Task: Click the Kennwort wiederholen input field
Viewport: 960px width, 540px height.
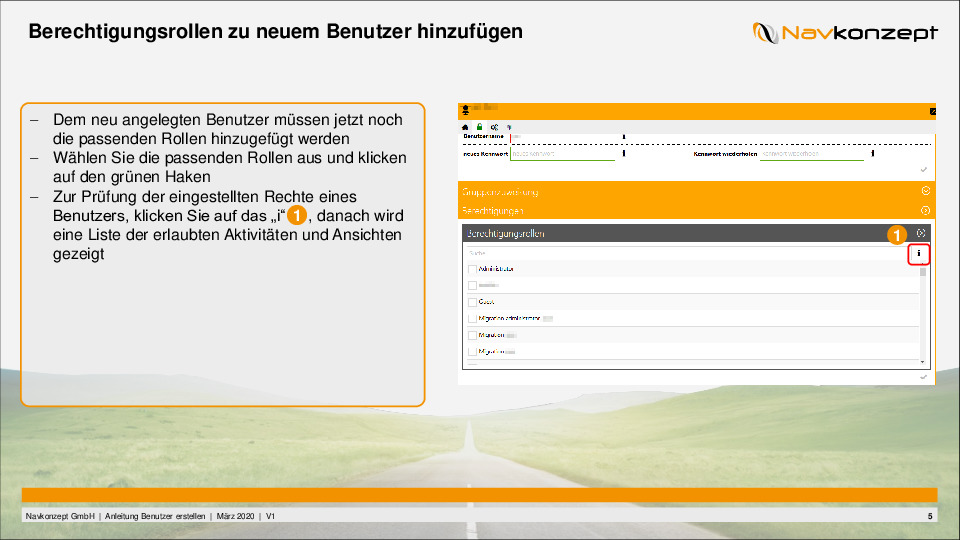Action: [x=812, y=154]
